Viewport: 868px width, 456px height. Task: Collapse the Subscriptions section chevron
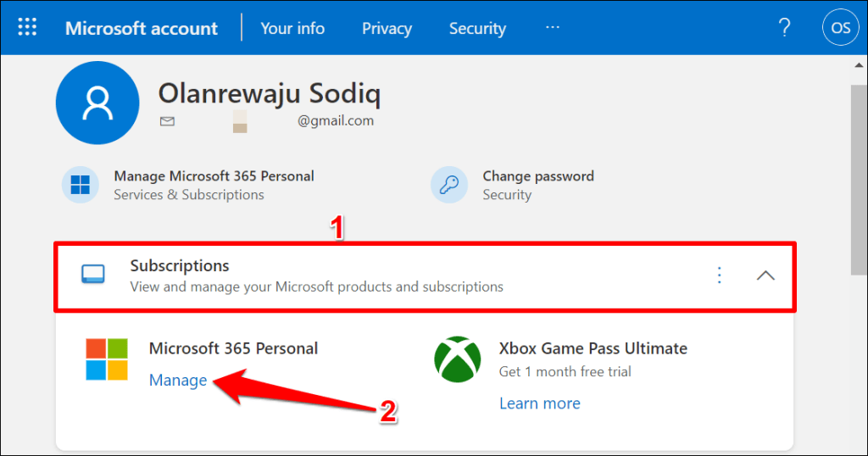765,275
